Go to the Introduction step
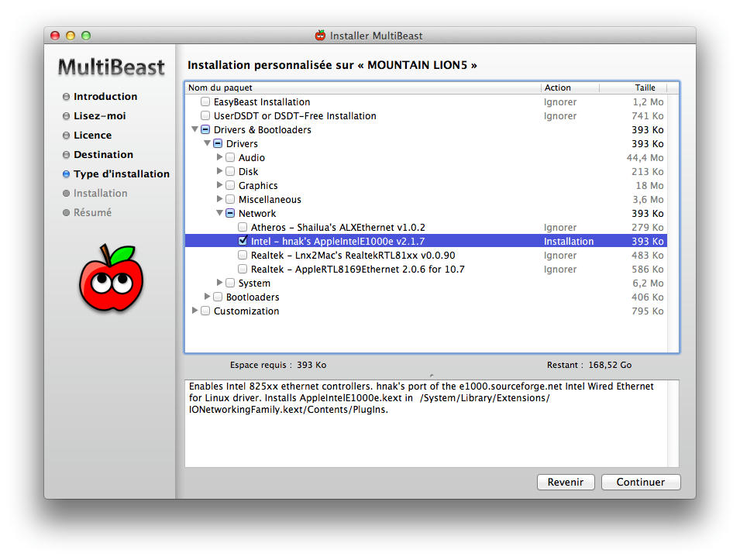740x560 pixels. 105,97
